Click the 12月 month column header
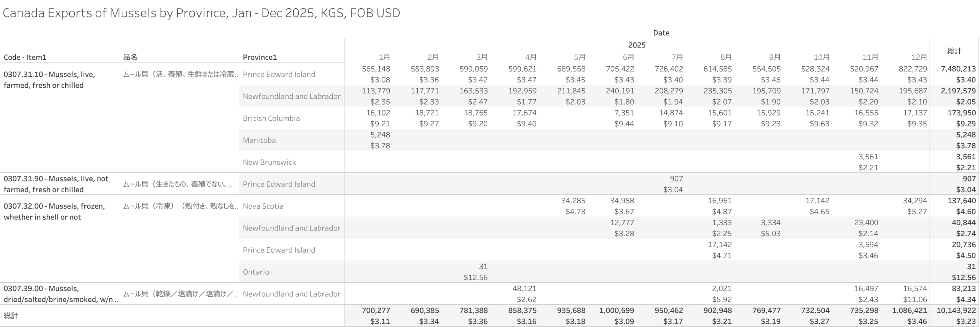This screenshot has height=327, width=980. click(919, 57)
